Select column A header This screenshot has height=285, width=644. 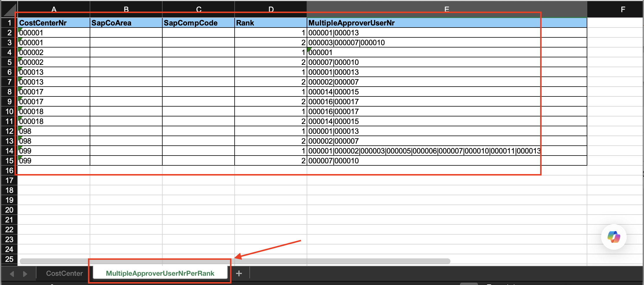tap(54, 9)
